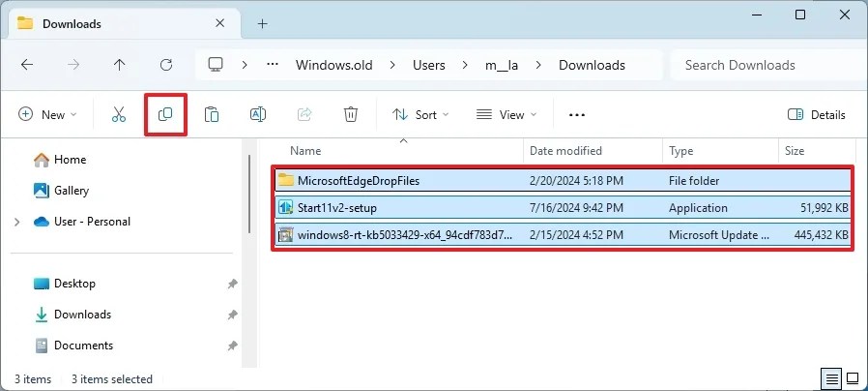Click the Share icon in toolbar
Screen dimensions: 868x391
(304, 115)
